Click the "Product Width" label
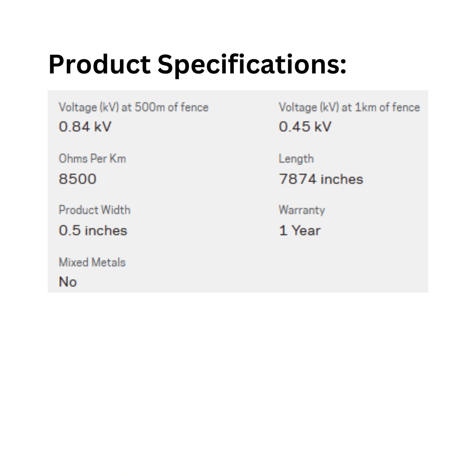 click(x=95, y=210)
